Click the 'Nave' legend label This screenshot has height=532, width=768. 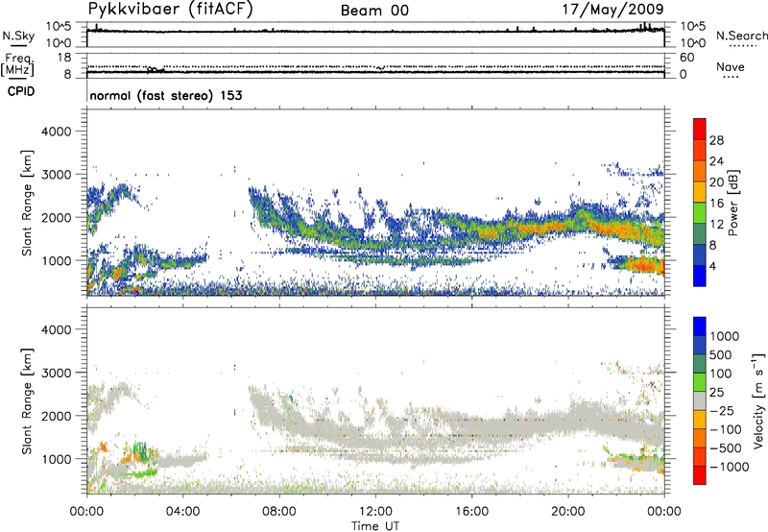731,67
